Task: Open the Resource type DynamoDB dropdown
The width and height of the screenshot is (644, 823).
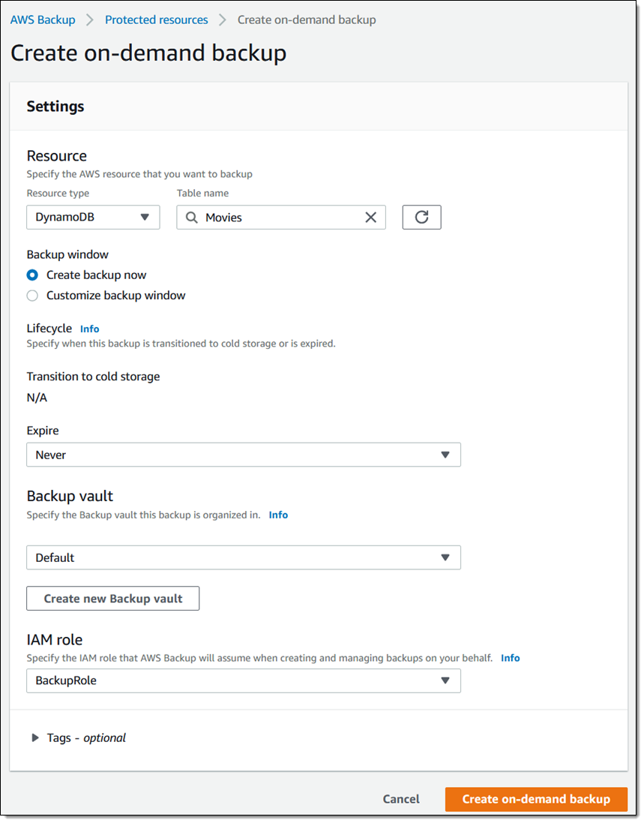Action: (x=93, y=218)
